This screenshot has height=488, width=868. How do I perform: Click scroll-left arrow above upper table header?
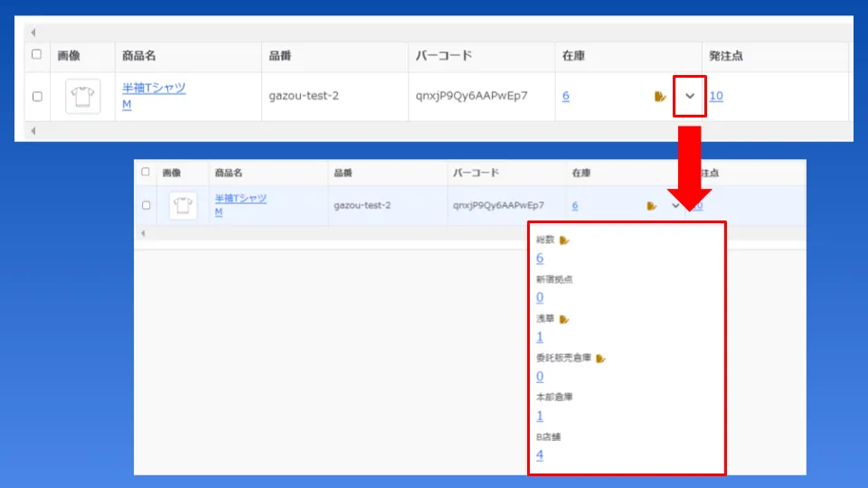pos(33,33)
